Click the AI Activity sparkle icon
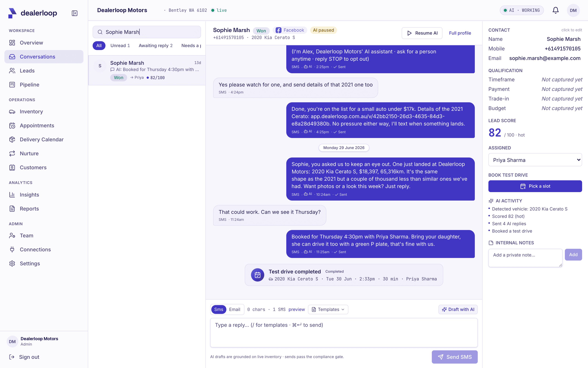 pyautogui.click(x=491, y=201)
